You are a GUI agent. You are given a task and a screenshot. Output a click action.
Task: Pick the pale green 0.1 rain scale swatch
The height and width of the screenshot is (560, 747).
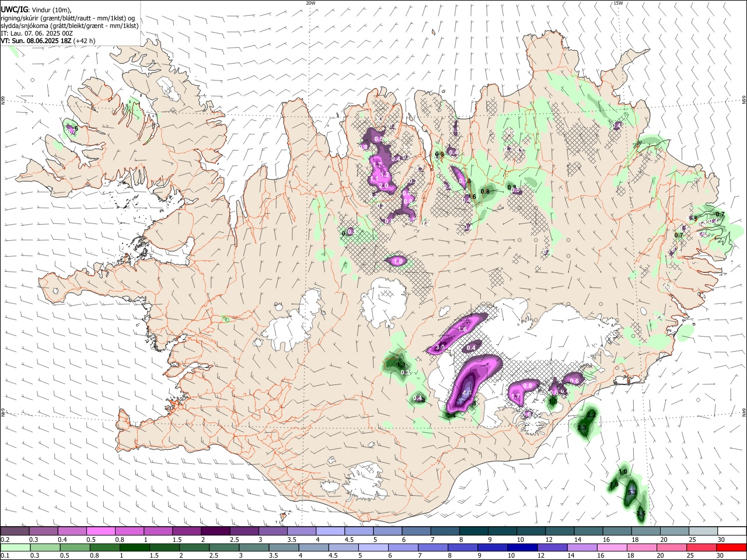coord(15,548)
